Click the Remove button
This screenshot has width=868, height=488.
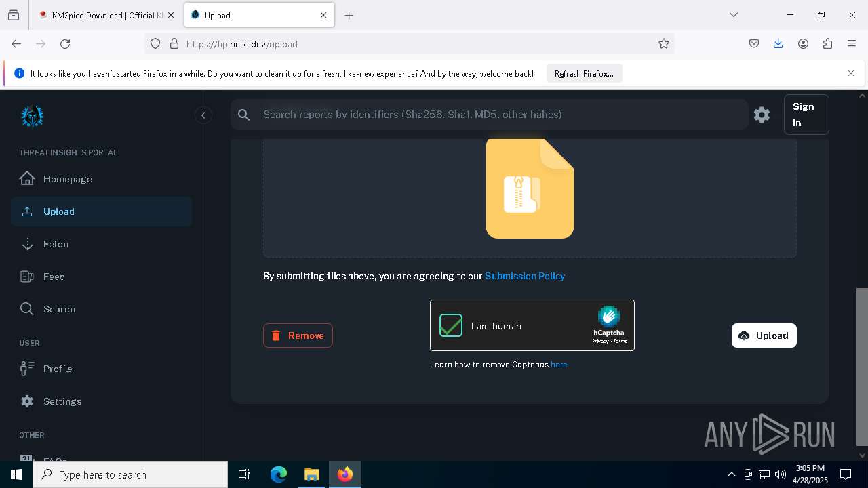click(x=298, y=335)
